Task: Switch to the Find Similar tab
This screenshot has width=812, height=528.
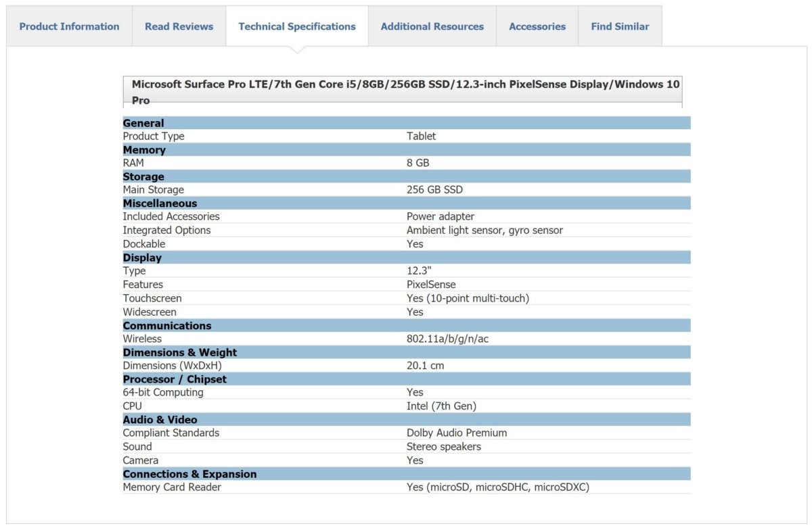Action: click(x=620, y=26)
